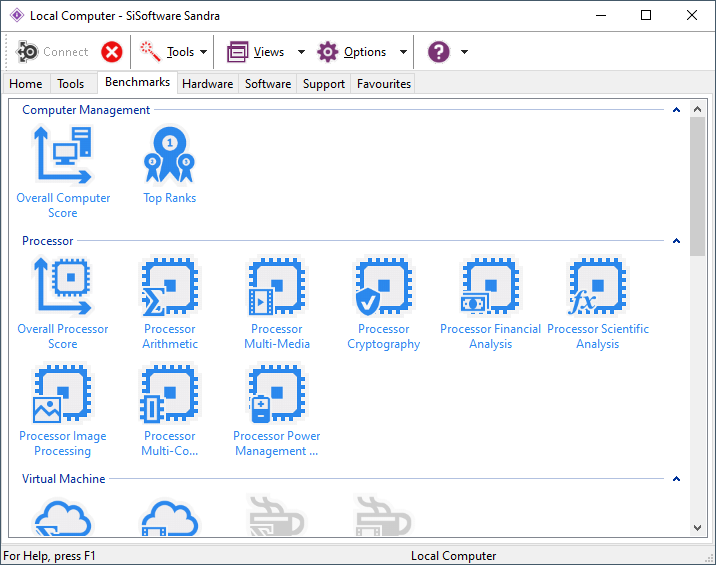This screenshot has height=565, width=716.
Task: Click the Virtual Machine group header
Action: pyautogui.click(x=63, y=479)
